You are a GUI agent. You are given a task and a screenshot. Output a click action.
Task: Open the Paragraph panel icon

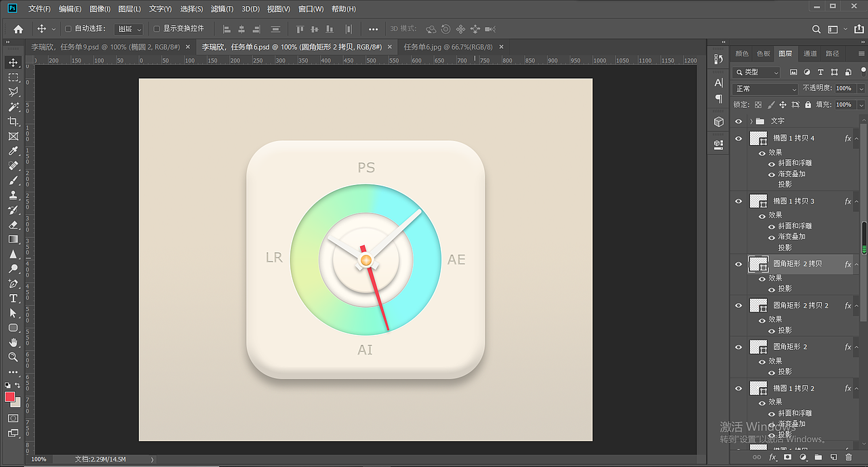[x=719, y=99]
